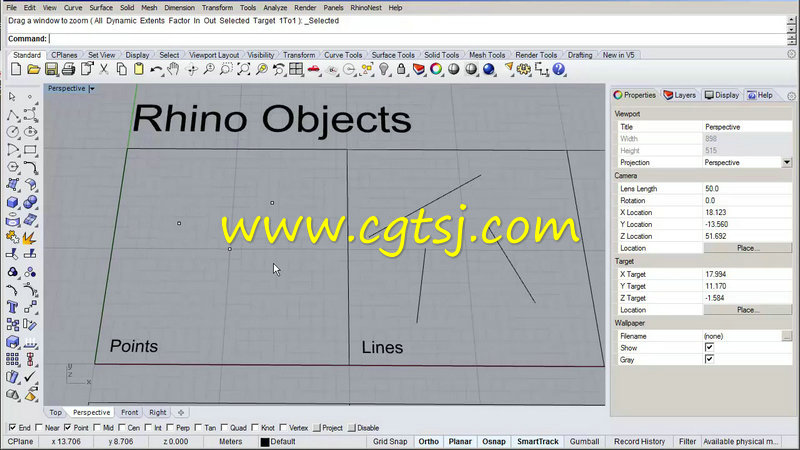Select the Text object tool
The image size is (800, 450).
coord(13,307)
